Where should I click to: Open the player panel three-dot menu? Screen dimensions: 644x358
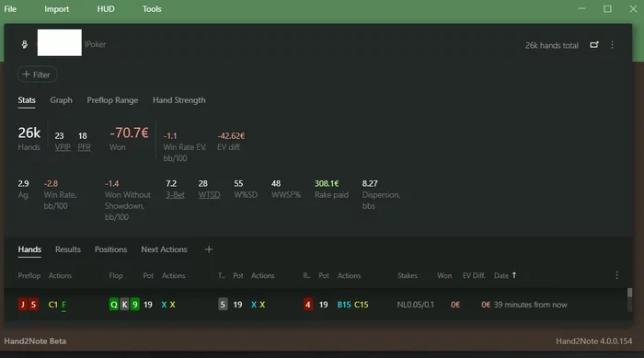point(612,45)
